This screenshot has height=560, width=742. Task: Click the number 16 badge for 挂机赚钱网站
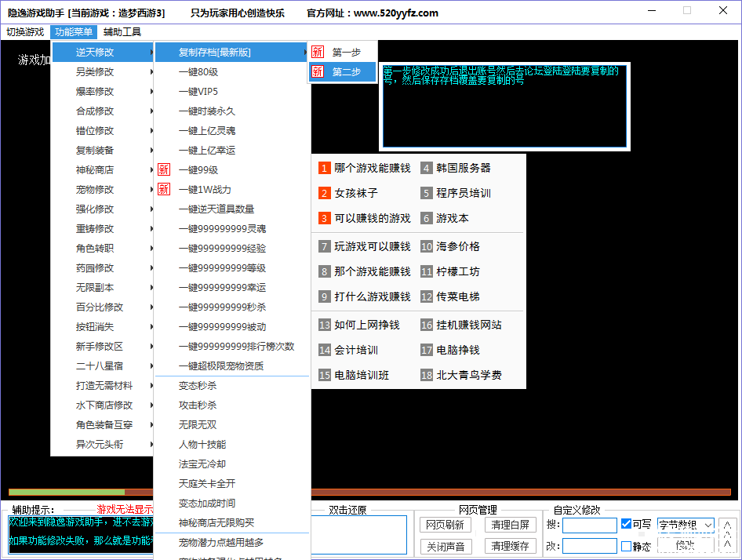pos(427,325)
